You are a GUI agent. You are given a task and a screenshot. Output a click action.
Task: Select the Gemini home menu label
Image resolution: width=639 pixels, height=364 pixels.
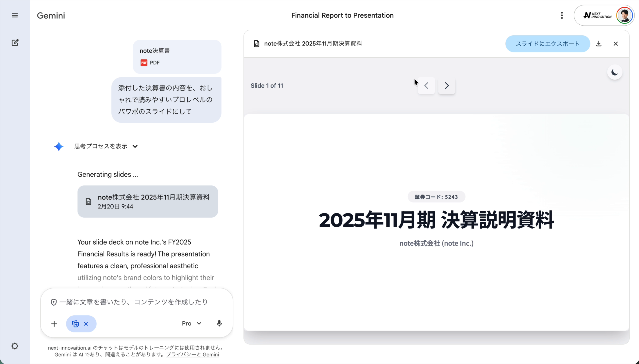51,15
